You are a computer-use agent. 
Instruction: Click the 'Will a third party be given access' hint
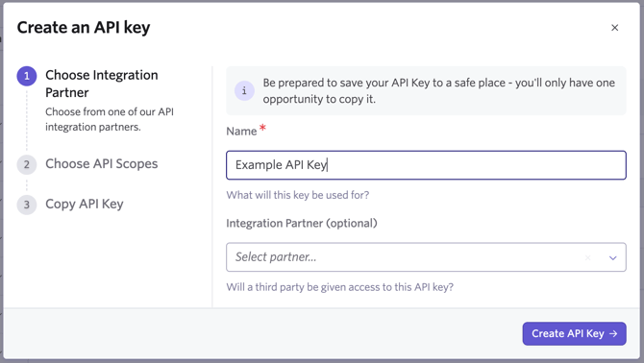tap(339, 287)
